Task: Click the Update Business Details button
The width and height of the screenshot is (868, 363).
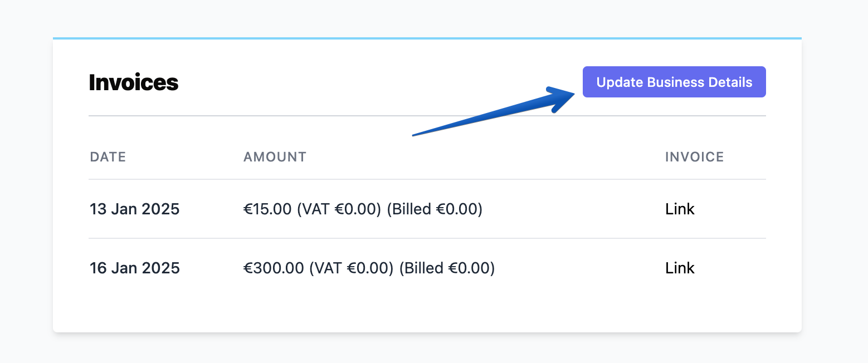Action: point(674,82)
